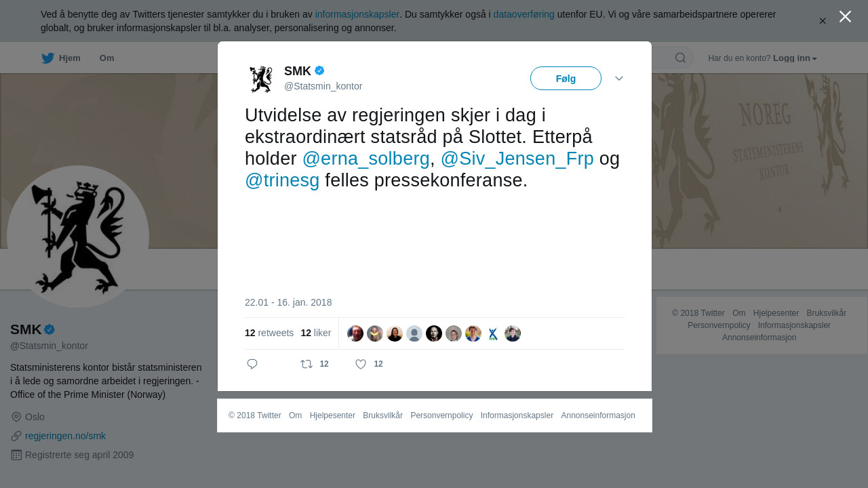The height and width of the screenshot is (488, 868).
Task: Open the @erna_solberg mention link
Action: pyautogui.click(x=366, y=159)
